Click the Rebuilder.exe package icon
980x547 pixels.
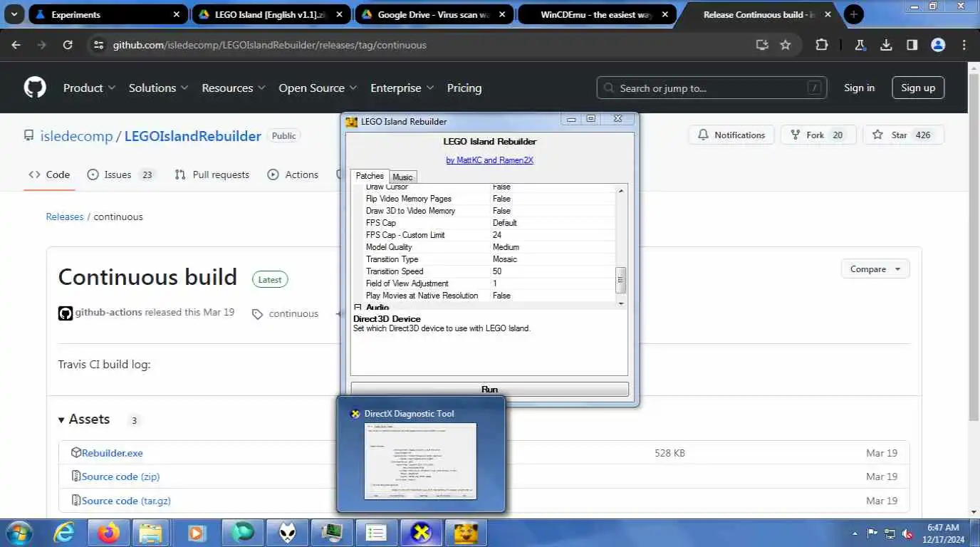76,452
